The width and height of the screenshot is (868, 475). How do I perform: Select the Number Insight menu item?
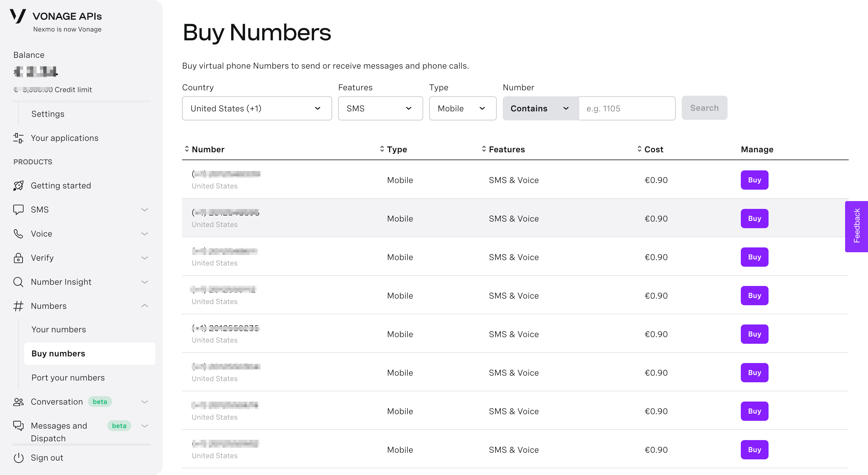[60, 281]
